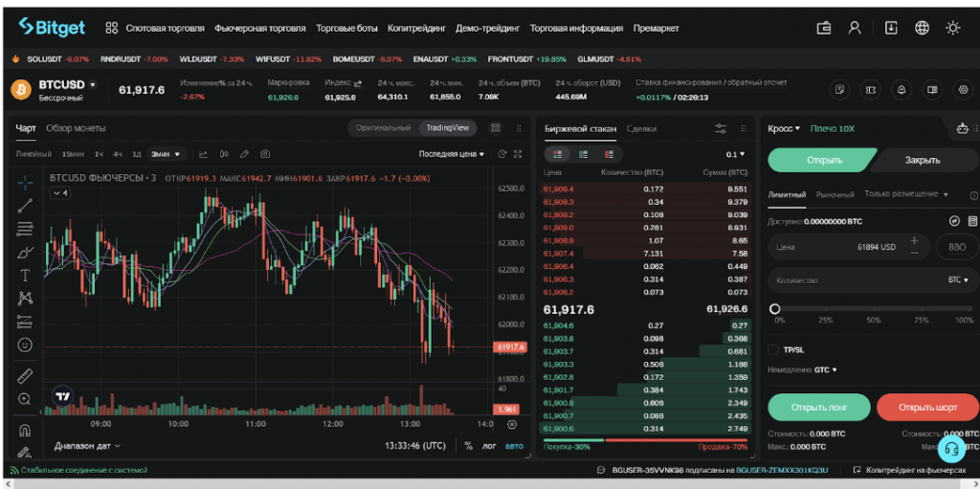Viewport: 980px width, 489px height.
Task: Switch chart to Оригинальный mode
Action: click(x=383, y=127)
